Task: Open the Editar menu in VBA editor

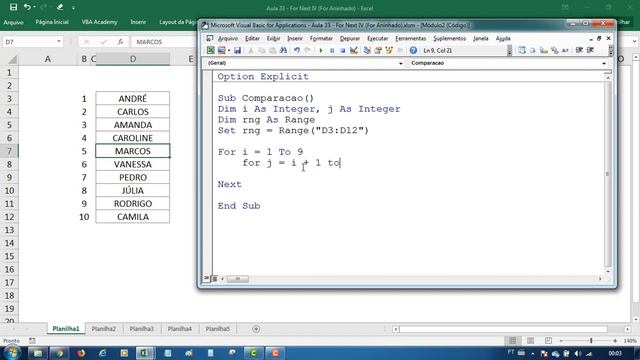Action: [x=252, y=38]
